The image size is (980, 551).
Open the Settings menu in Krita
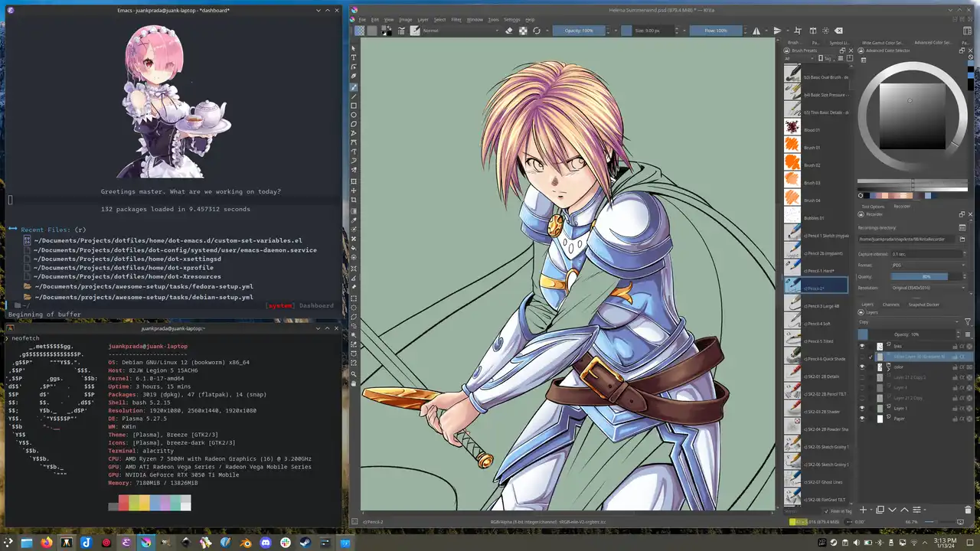[x=512, y=19]
